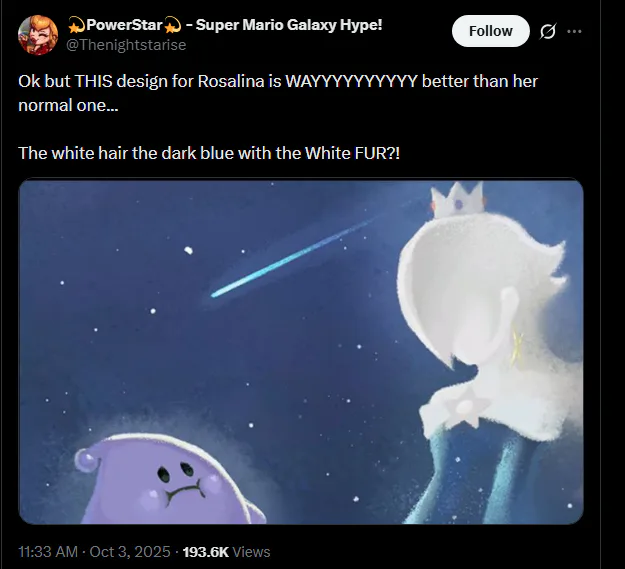The image size is (625, 569).
Task: Open the attached Rosalina artwork image
Action: pos(300,350)
